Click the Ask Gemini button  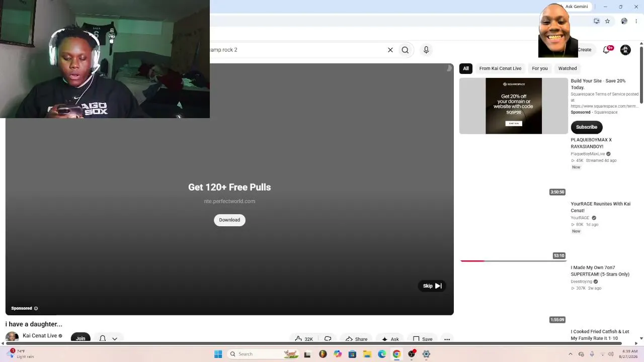[x=576, y=7]
